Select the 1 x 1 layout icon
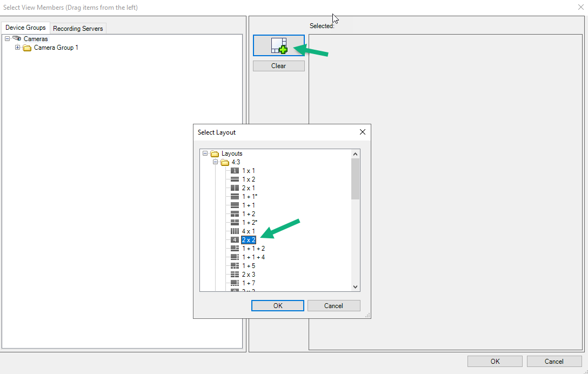The width and height of the screenshot is (588, 374). tap(233, 171)
